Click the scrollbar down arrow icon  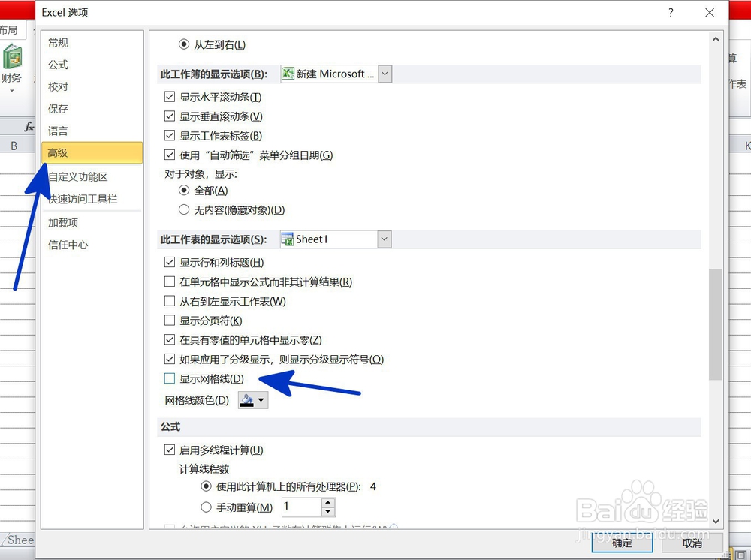pyautogui.click(x=716, y=521)
